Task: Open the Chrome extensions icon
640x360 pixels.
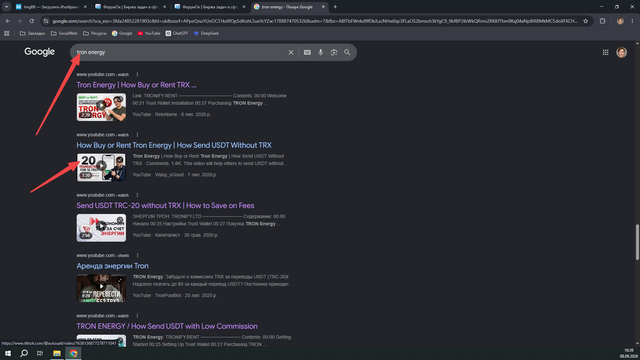Action: pyautogui.click(x=602, y=21)
